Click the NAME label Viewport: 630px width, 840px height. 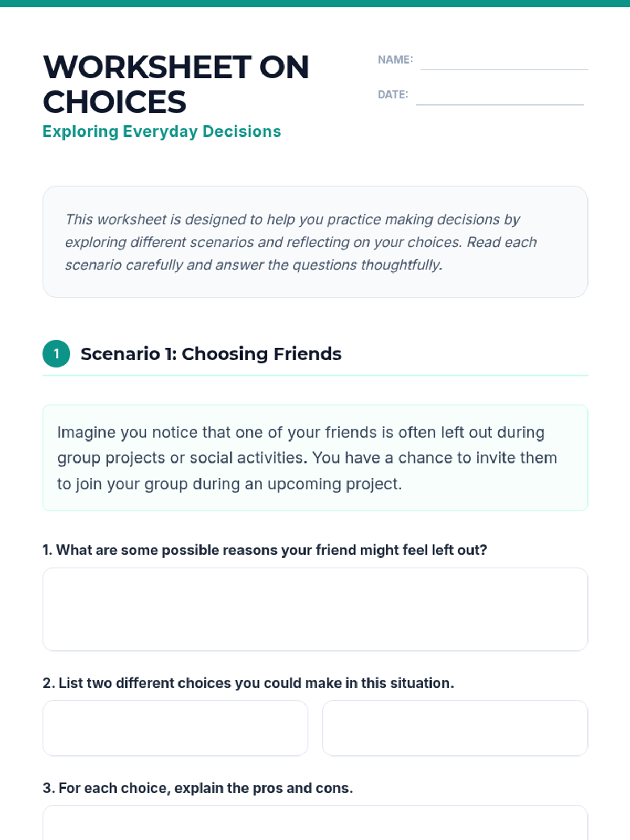(395, 60)
